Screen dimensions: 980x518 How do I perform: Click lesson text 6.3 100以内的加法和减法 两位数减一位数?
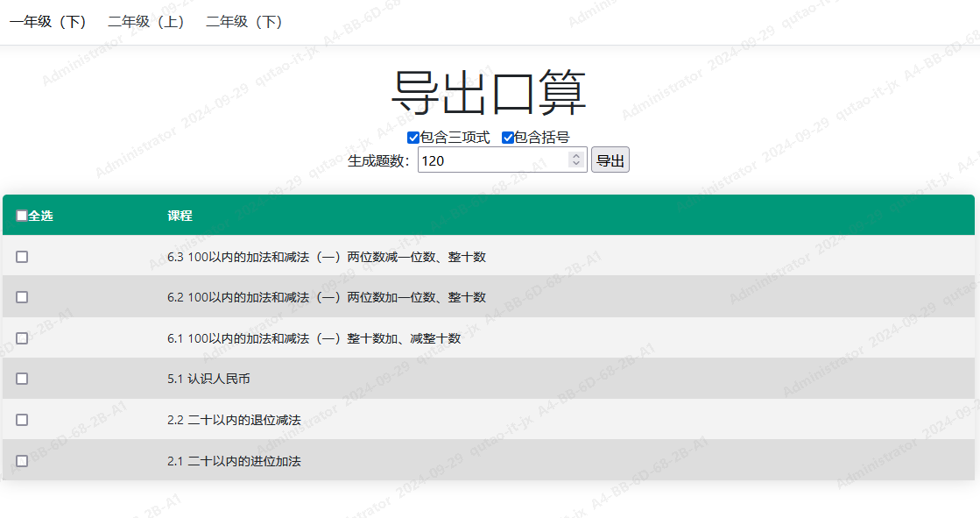(327, 257)
